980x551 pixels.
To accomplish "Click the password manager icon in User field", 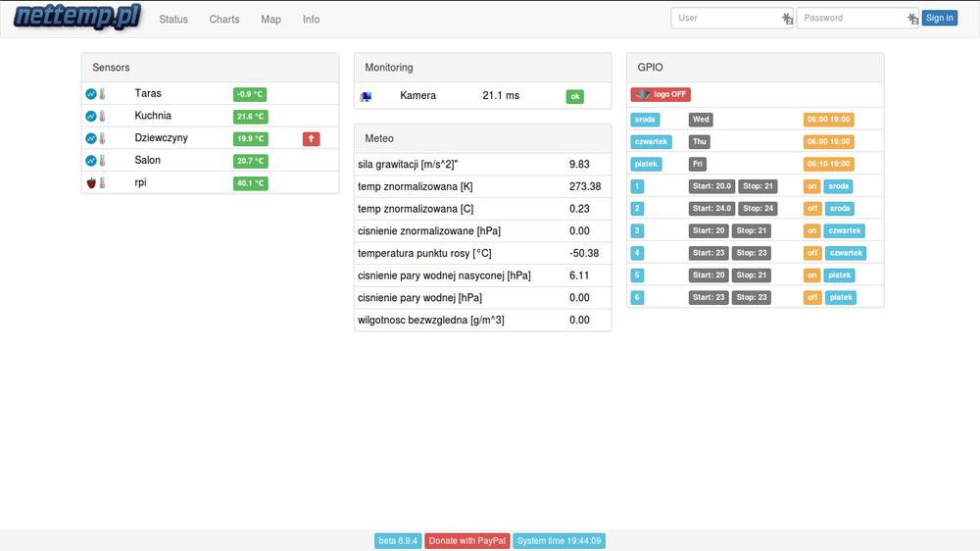I will pyautogui.click(x=788, y=19).
